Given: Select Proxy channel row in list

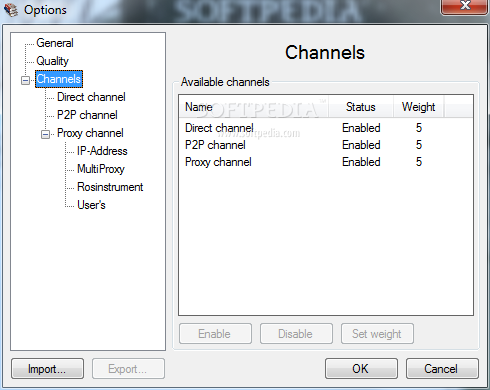Looking at the screenshot, I should point(326,162).
